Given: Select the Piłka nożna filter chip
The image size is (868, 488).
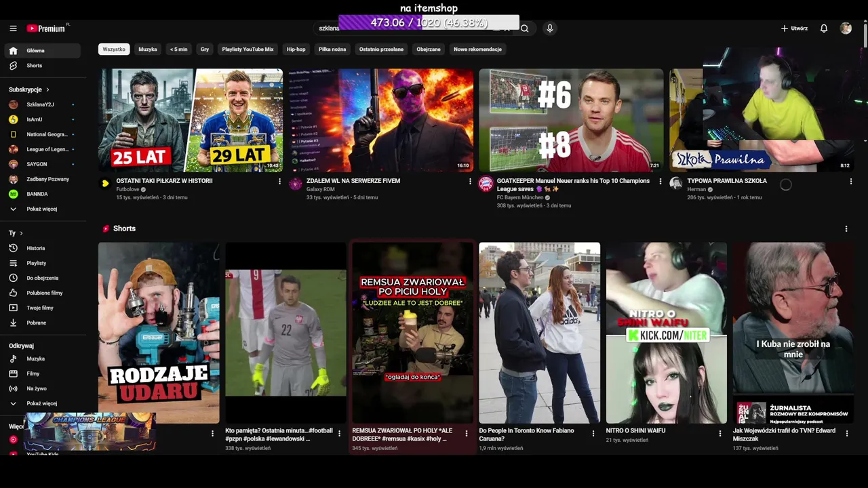Looking at the screenshot, I should [x=332, y=49].
